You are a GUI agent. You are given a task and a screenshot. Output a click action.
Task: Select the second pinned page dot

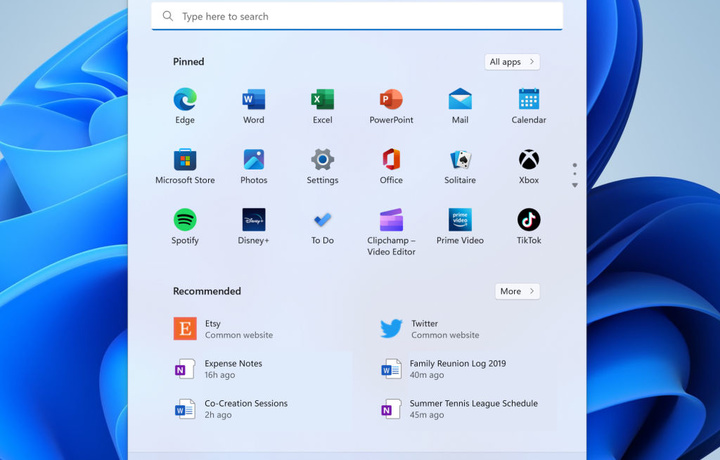(x=574, y=174)
